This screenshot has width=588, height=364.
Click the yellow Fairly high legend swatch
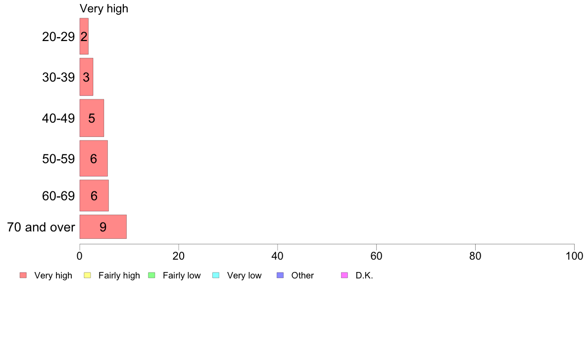click(88, 275)
